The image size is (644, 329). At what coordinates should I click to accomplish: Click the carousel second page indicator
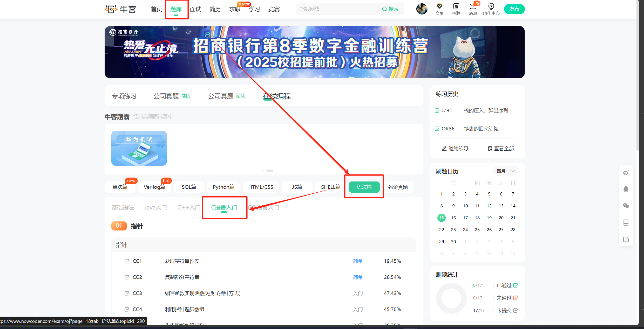270,171
